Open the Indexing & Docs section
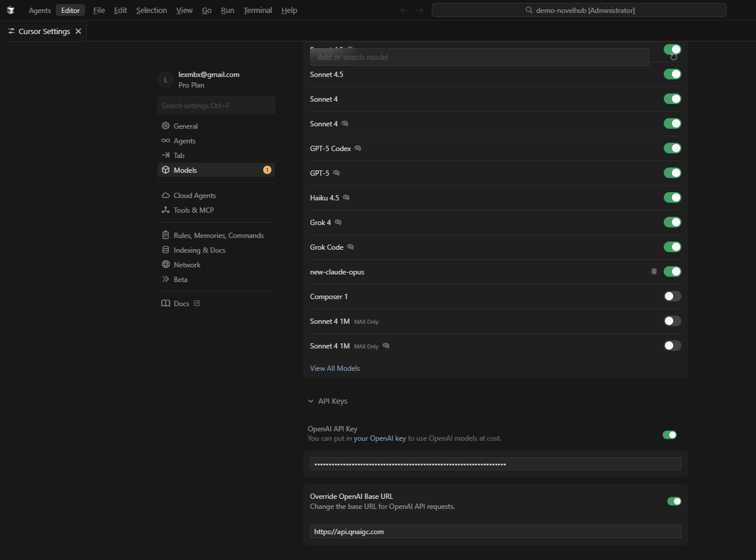 pos(199,250)
